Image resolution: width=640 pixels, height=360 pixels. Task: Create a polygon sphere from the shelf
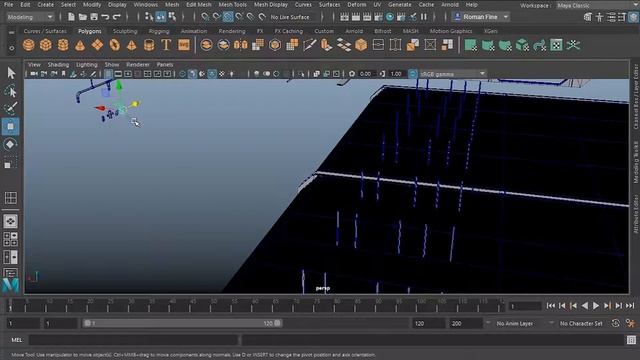point(29,45)
